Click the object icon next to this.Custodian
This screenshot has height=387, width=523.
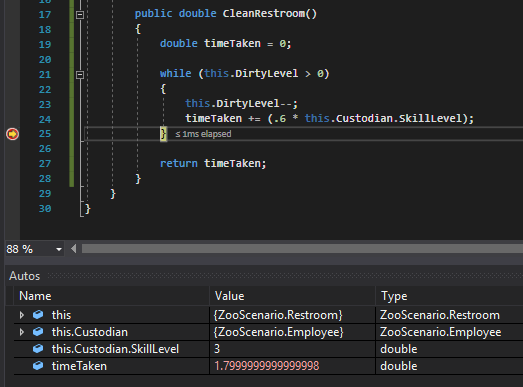38,332
